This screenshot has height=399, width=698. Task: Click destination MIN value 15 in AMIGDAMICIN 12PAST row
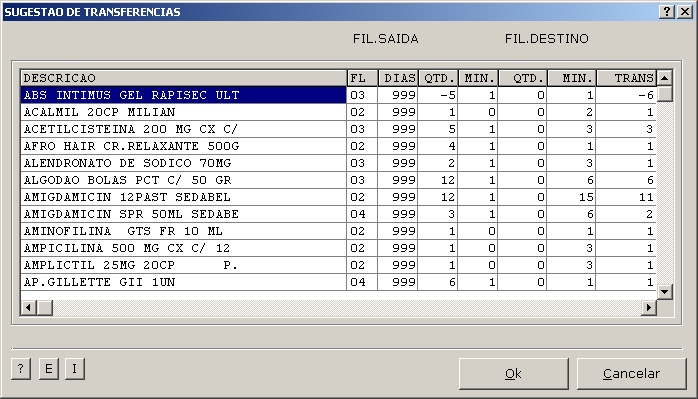(571, 197)
